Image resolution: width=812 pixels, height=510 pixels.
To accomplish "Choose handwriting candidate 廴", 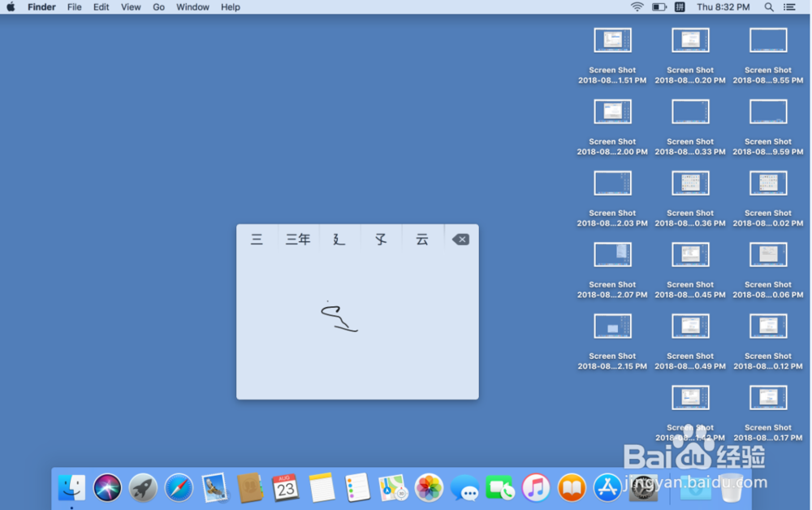I will pos(339,240).
